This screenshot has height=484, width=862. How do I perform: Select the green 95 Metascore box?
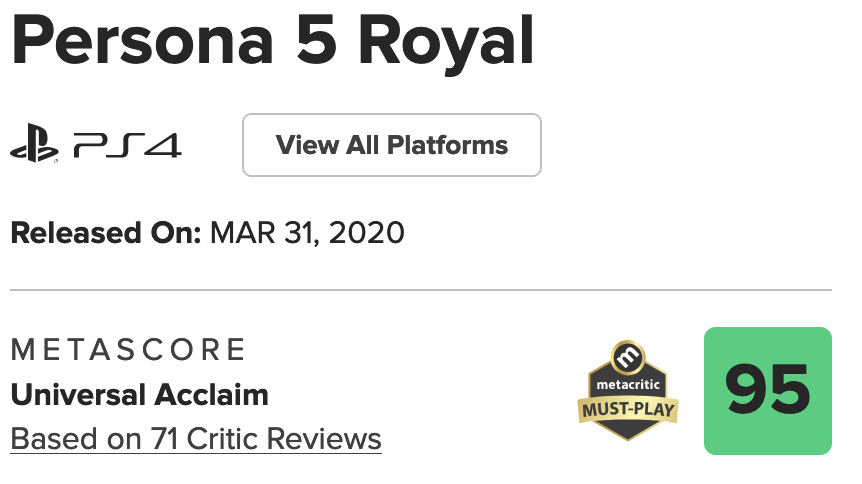click(x=767, y=391)
